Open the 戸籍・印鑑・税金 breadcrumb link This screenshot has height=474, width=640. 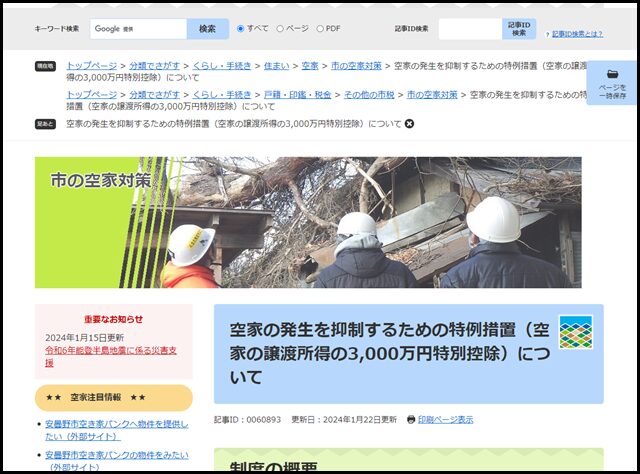tap(297, 95)
